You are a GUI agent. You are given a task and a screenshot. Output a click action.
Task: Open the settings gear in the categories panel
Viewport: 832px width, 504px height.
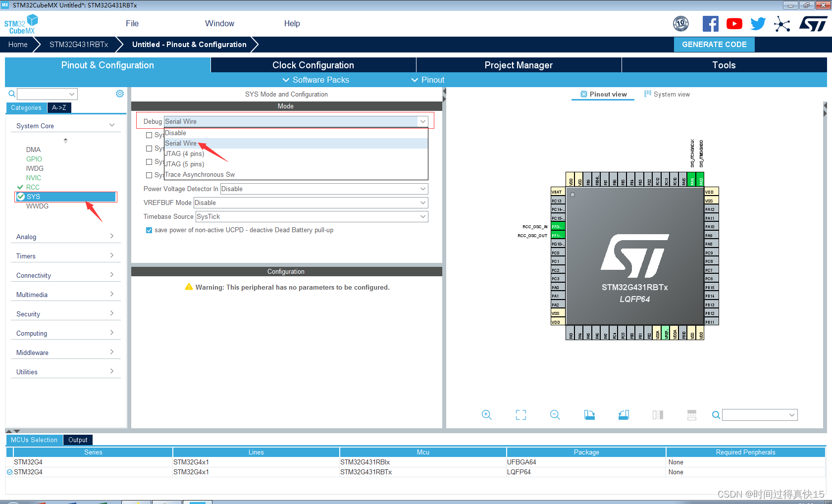point(120,94)
